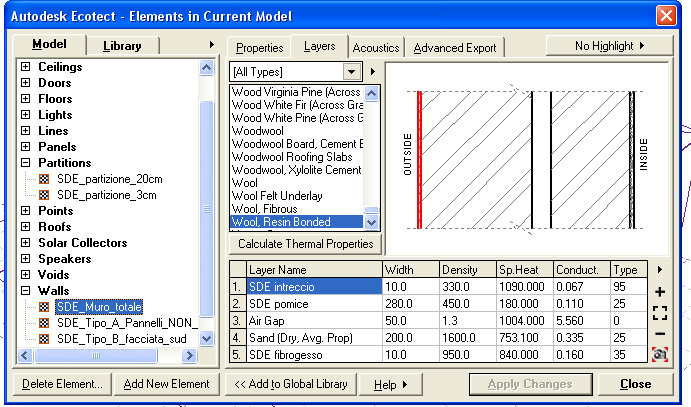Screen dimensions: 691x407
Task: Expand the Points tree node
Action: (26, 211)
